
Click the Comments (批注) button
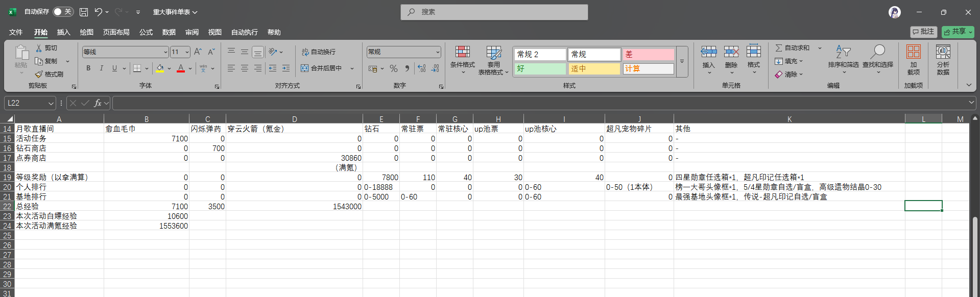point(923,32)
